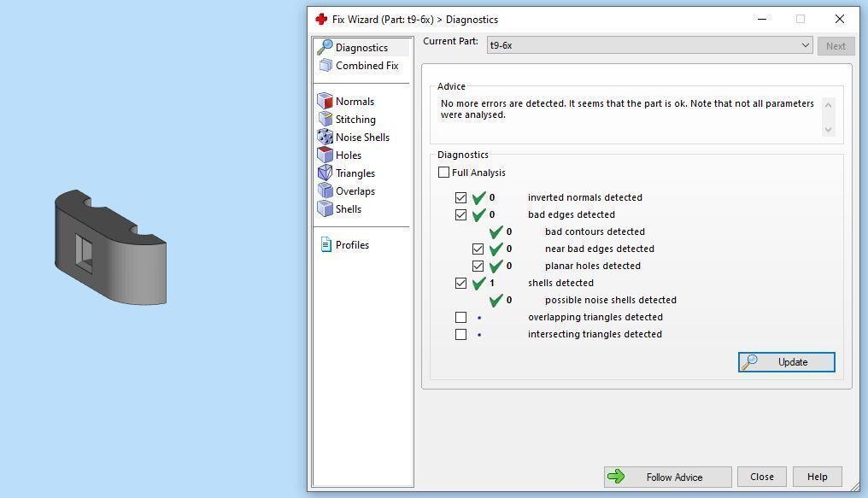Go to the Noise Shells page
The height and width of the screenshot is (498, 868).
tap(363, 138)
